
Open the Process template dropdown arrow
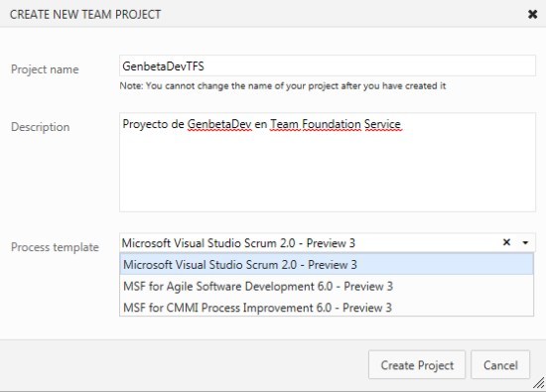[525, 243]
